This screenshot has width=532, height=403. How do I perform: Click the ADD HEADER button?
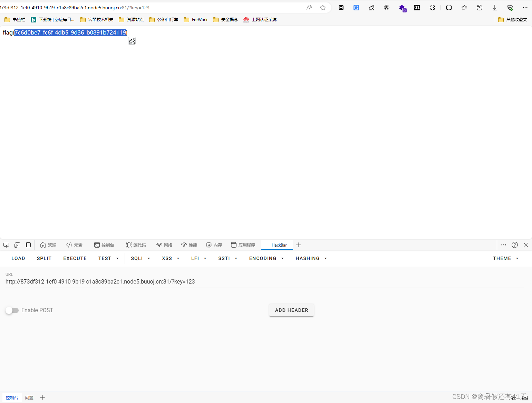coord(291,310)
